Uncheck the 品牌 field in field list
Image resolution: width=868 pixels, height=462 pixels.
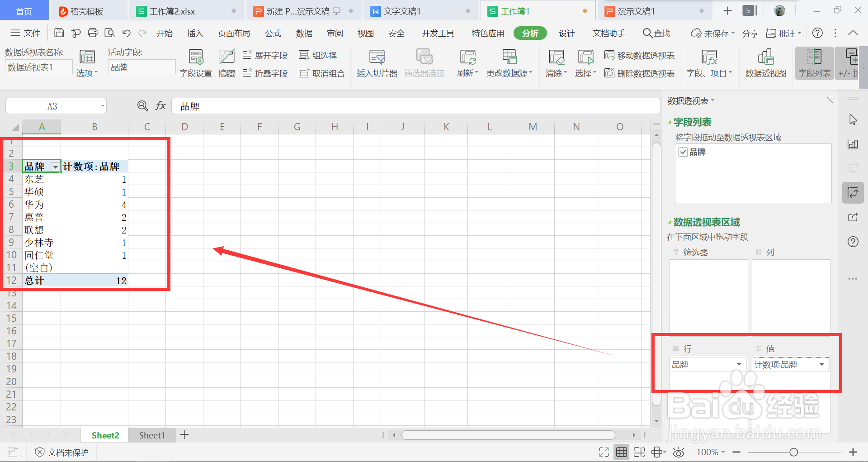point(684,152)
